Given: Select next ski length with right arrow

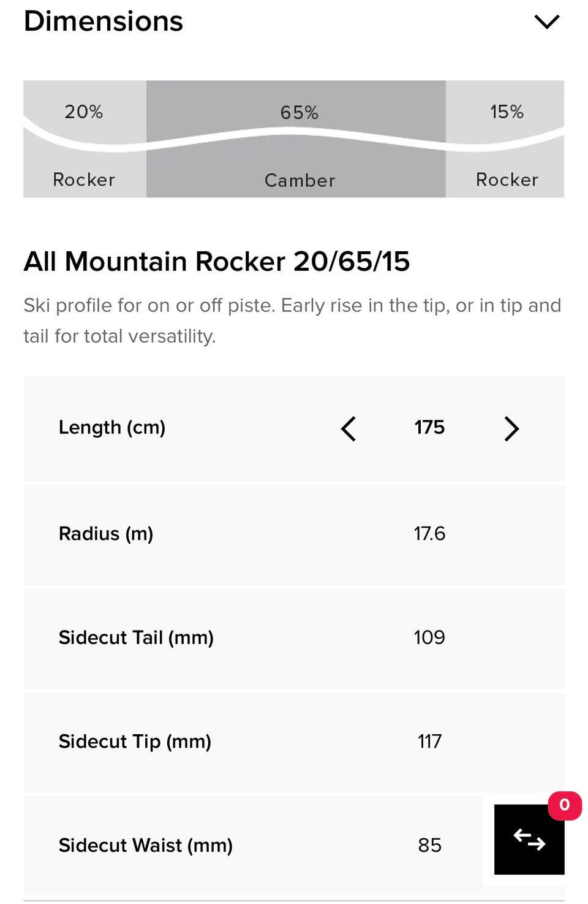Looking at the screenshot, I should tap(511, 428).
